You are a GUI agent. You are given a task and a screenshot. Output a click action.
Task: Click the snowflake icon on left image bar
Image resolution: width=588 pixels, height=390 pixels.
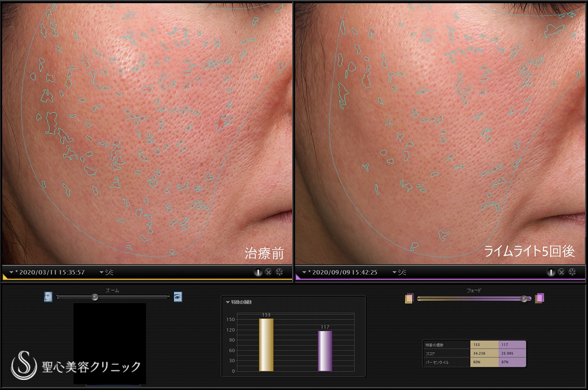pyautogui.click(x=279, y=272)
